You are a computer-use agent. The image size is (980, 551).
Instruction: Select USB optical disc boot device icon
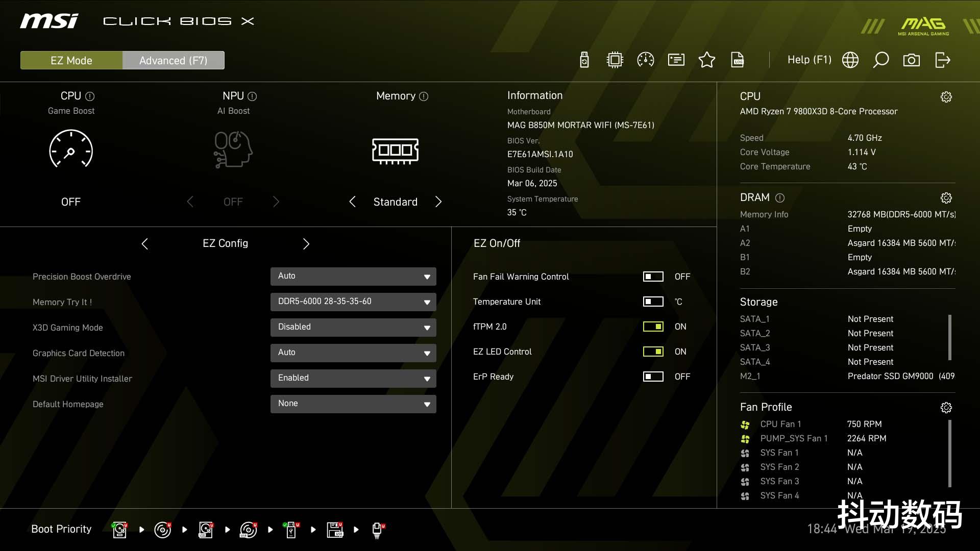(x=248, y=530)
